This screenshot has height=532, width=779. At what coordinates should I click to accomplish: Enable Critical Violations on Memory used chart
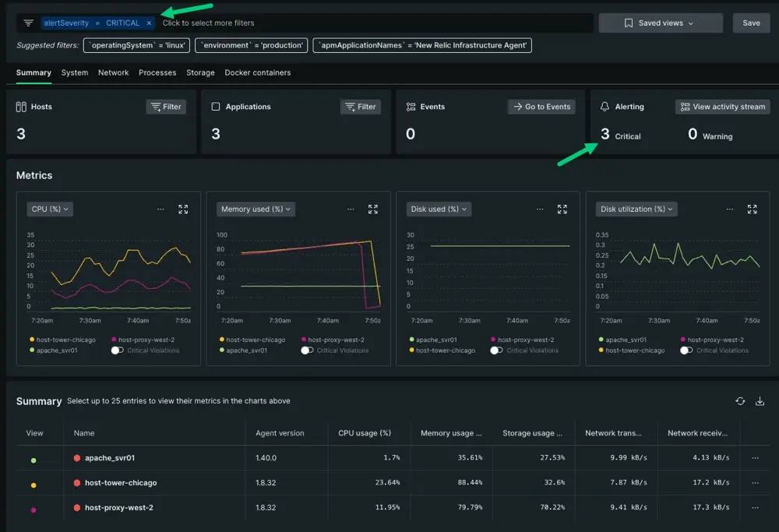tap(308, 351)
